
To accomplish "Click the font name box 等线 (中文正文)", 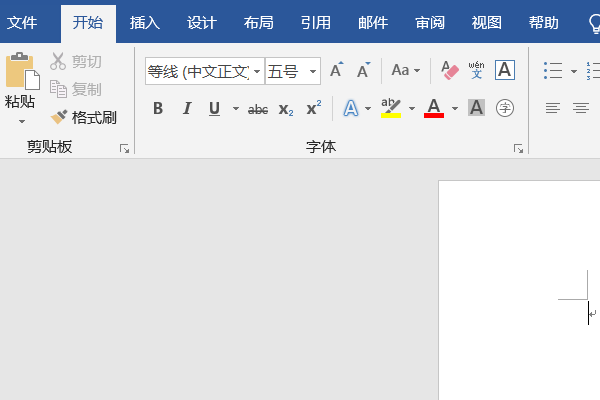I will point(199,71).
